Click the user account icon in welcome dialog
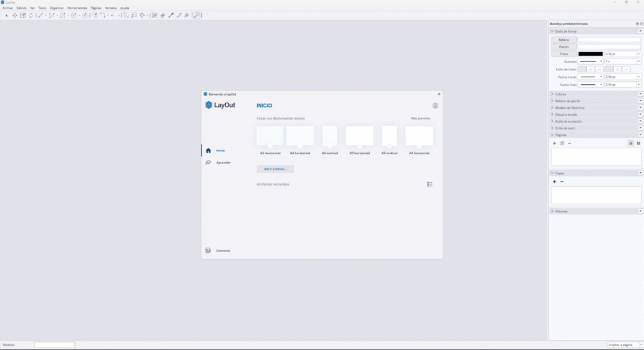 435,106
